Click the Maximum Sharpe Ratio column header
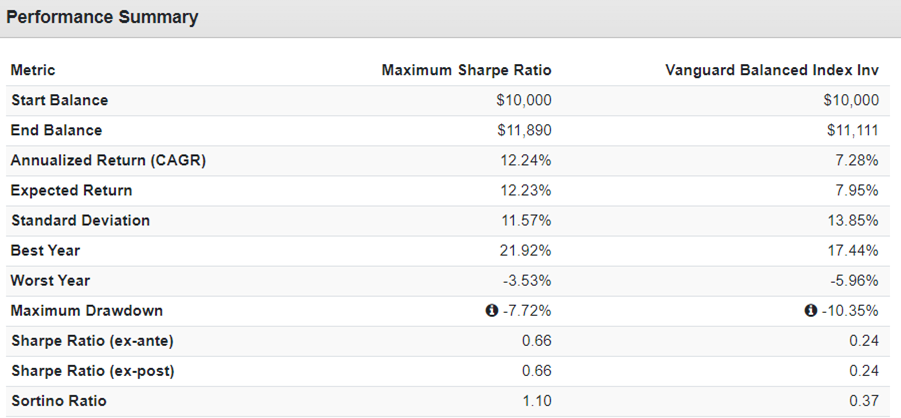The image size is (901, 418). coord(466,70)
